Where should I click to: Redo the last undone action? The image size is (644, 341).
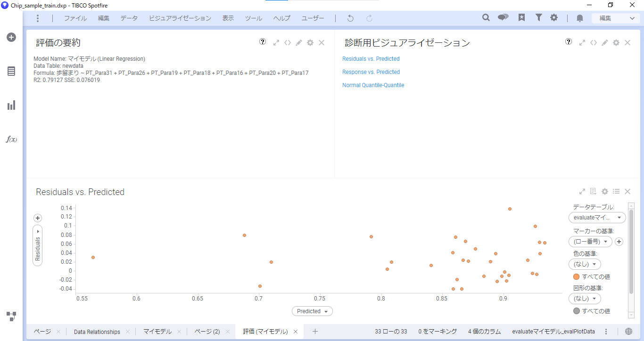pos(370,18)
